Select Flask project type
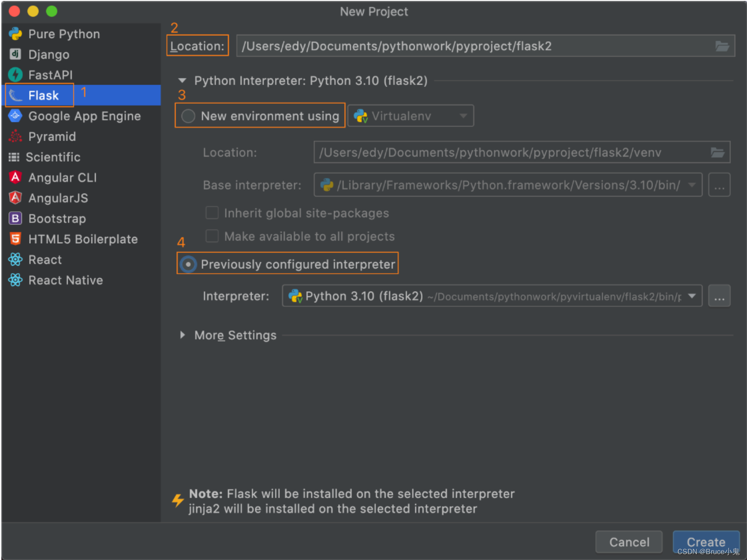747x560 pixels. pyautogui.click(x=81, y=95)
